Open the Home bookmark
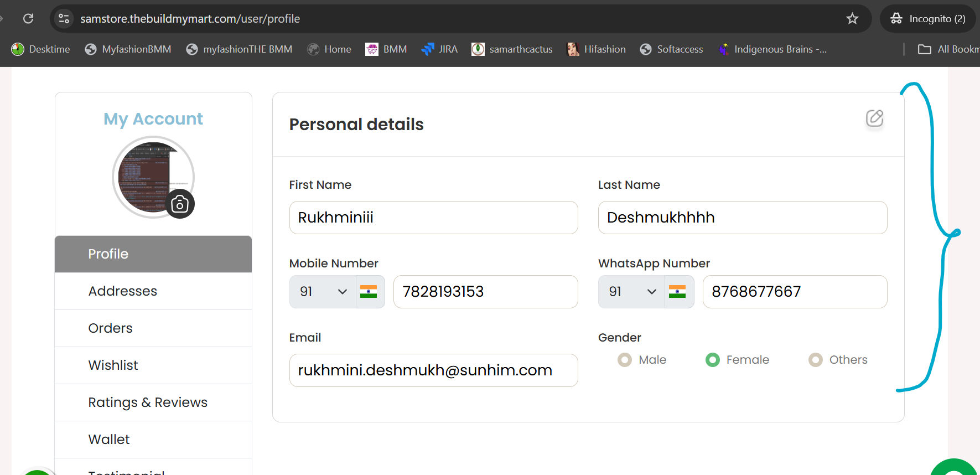The height and width of the screenshot is (475, 980). tap(329, 49)
